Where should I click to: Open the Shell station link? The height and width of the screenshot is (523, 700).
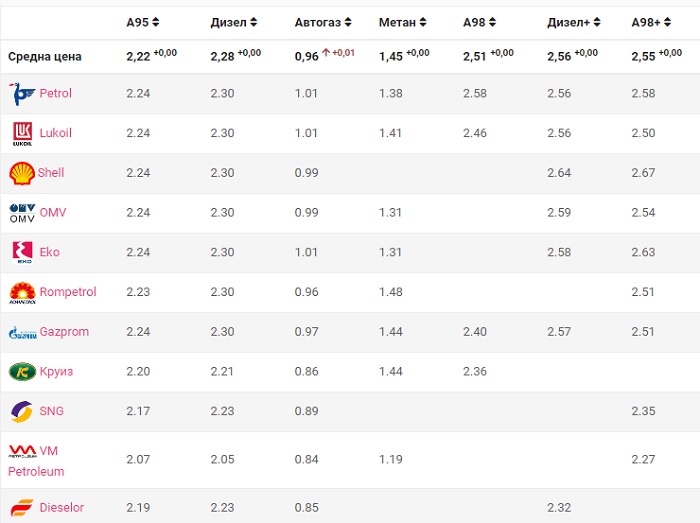[50, 173]
